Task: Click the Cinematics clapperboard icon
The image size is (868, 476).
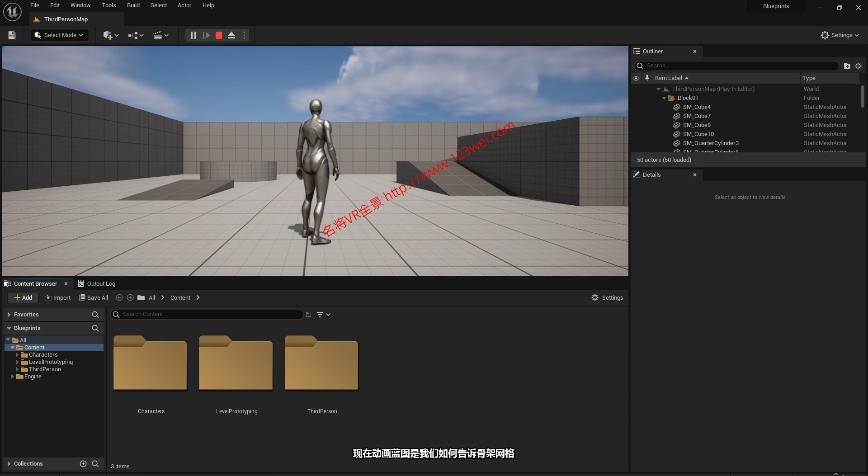Action: [159, 35]
